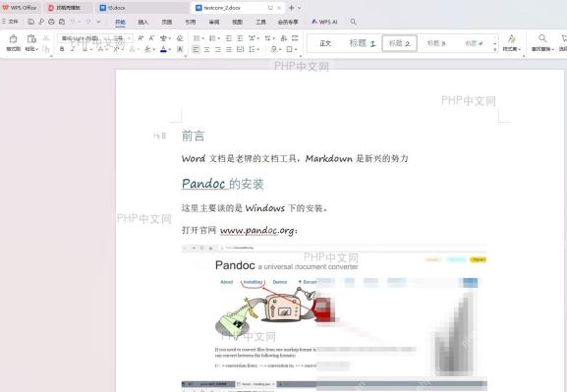
Task: Expand the styles gallery list
Action: click(495, 49)
